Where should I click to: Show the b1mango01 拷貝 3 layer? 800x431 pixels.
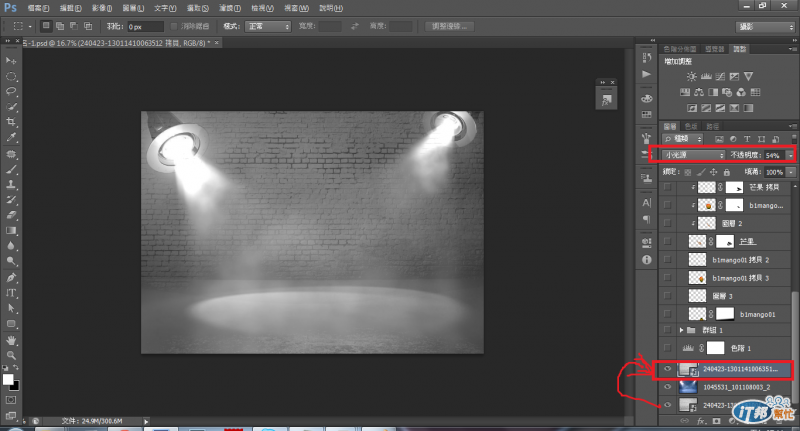(667, 278)
